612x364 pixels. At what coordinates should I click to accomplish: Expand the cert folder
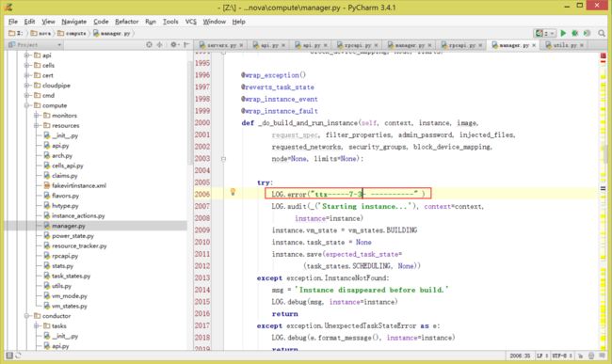[x=26, y=75]
